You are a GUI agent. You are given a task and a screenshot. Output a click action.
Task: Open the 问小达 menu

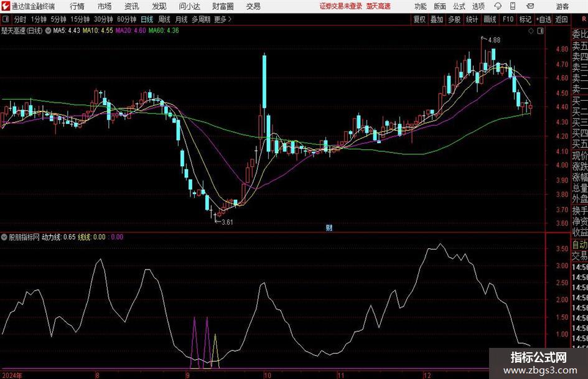[x=189, y=6]
